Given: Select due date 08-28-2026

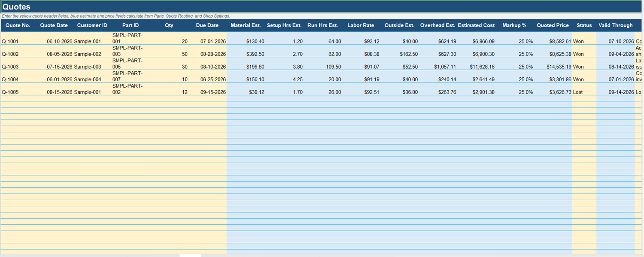Looking at the screenshot, I should point(213,54).
